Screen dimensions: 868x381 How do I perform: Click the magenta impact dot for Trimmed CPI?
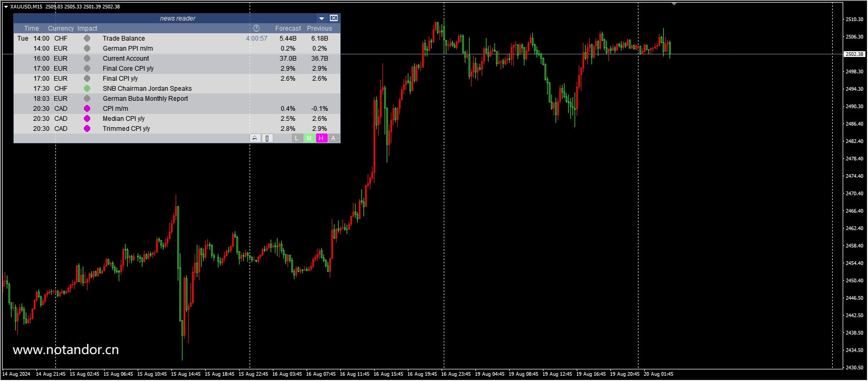[87, 129]
